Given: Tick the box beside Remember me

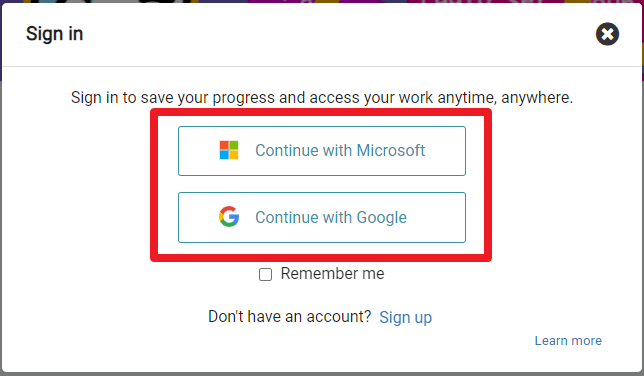Looking at the screenshot, I should point(265,274).
